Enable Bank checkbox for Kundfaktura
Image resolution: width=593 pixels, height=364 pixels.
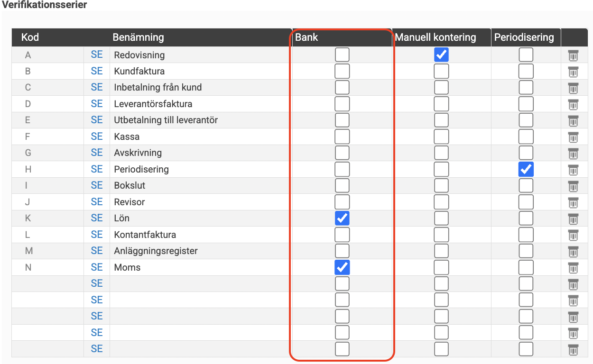pos(342,71)
